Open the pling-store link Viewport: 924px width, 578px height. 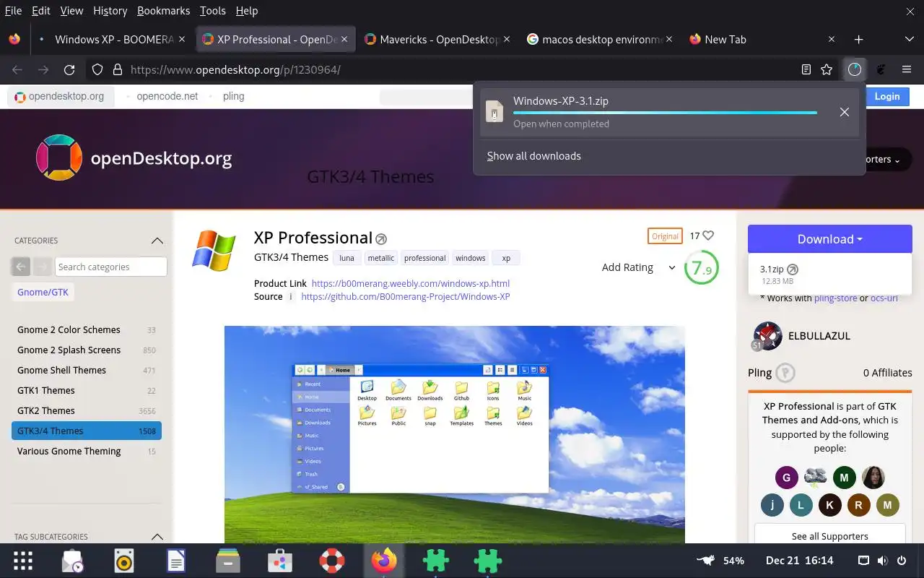coord(835,298)
